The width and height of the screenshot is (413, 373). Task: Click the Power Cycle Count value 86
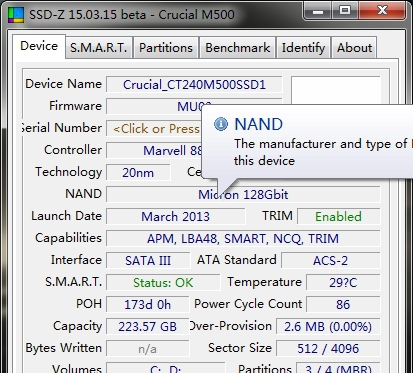click(343, 305)
